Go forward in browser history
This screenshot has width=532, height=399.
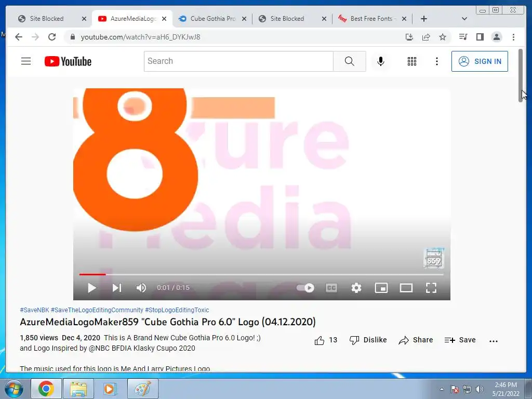click(x=35, y=37)
